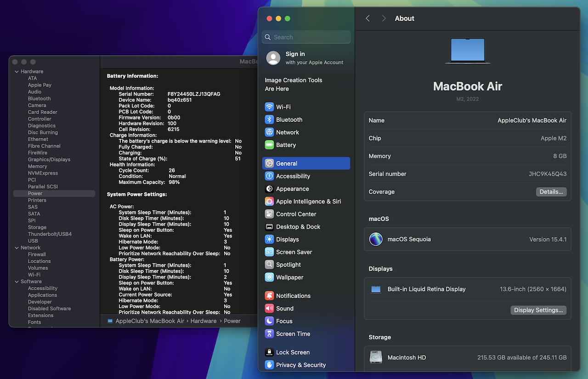Open the Wallpaper settings icon

269,277
